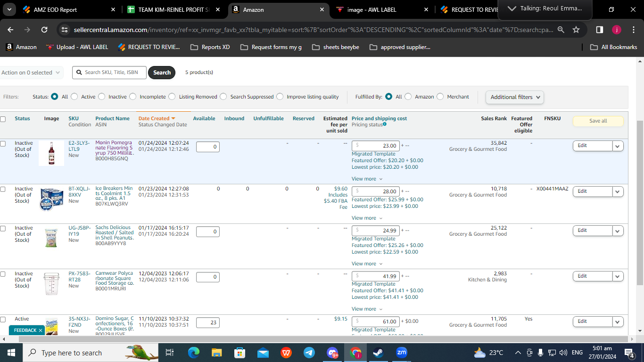Open the zoom magnifier in address bar
This screenshot has height=362, width=644.
point(561,30)
